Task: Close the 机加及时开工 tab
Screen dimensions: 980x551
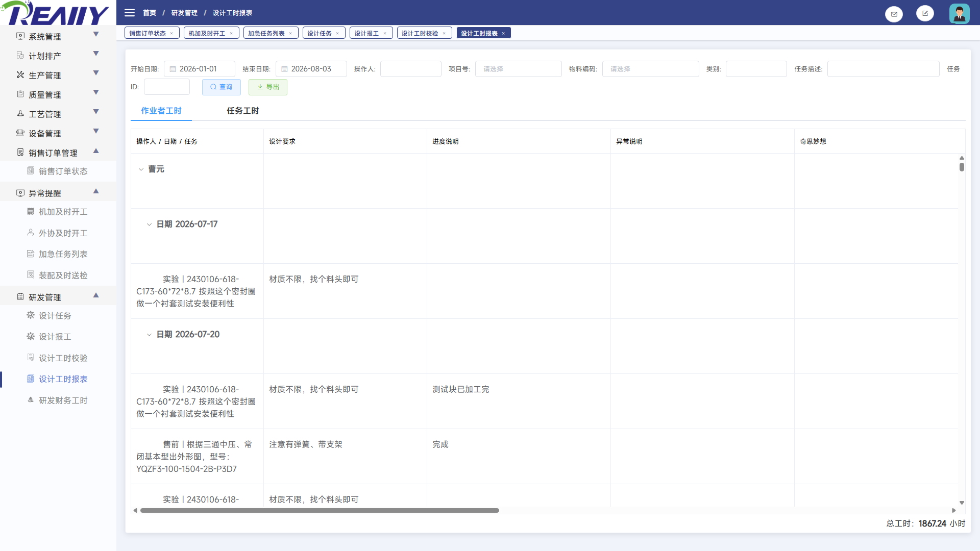Action: click(231, 34)
